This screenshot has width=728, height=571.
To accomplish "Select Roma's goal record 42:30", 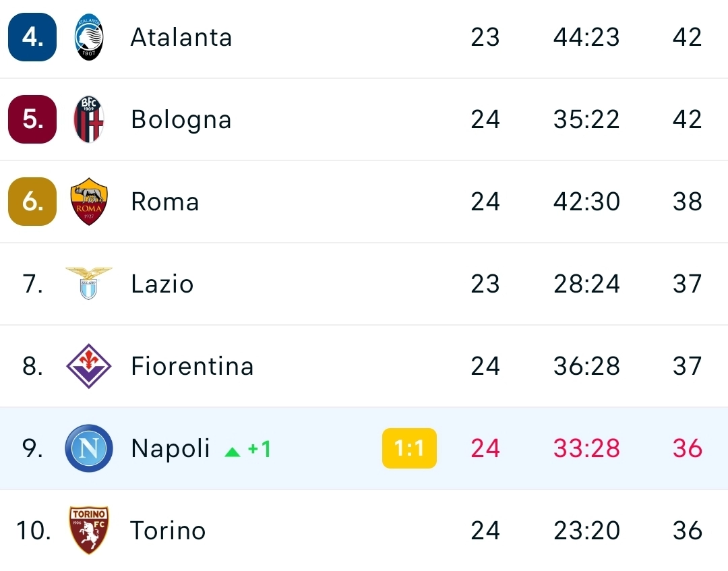I will 586,202.
